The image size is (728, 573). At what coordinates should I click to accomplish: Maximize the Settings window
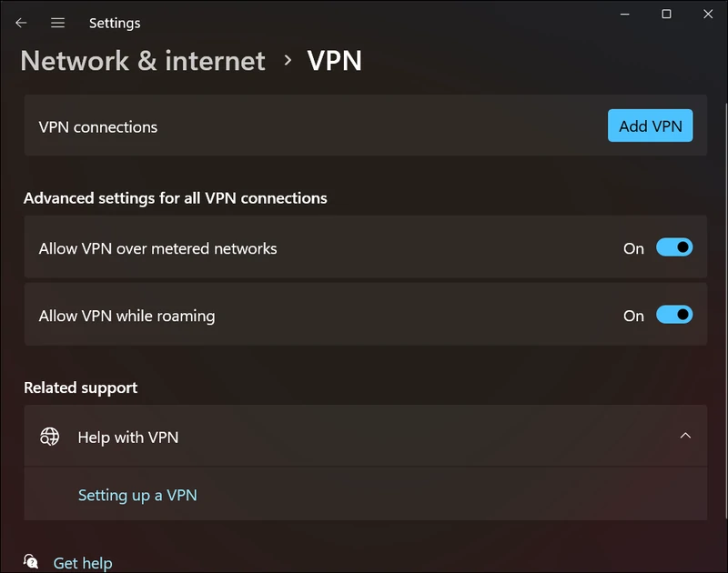666,15
